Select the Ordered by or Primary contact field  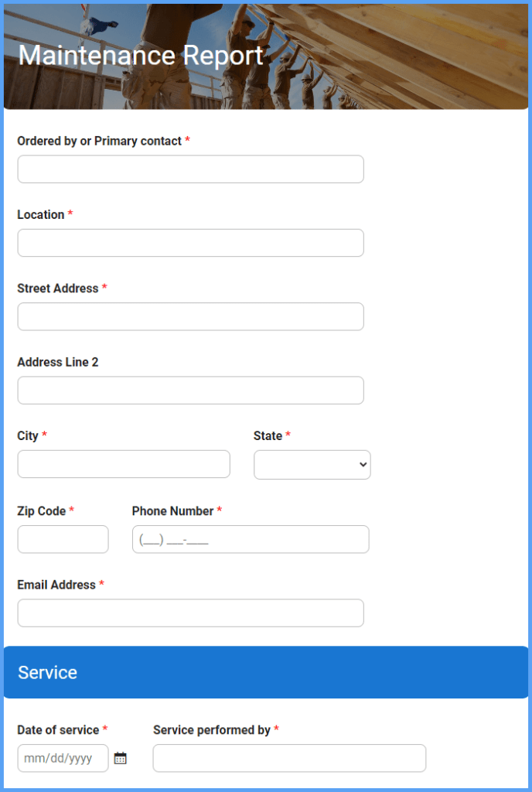click(190, 169)
